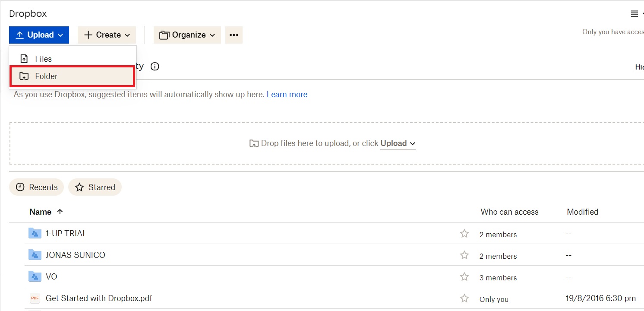Viewport: 644px width, 311px height.
Task: Open the Learn more link
Action: 287,94
